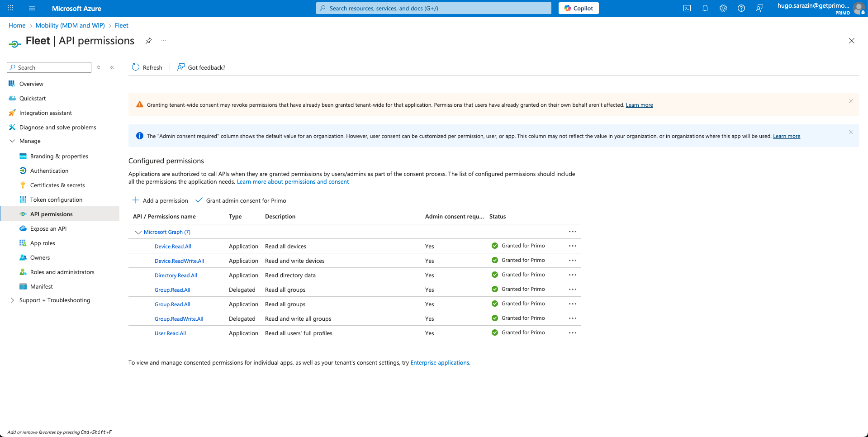The image size is (868, 437).
Task: Collapse the Manage section
Action: 12,141
